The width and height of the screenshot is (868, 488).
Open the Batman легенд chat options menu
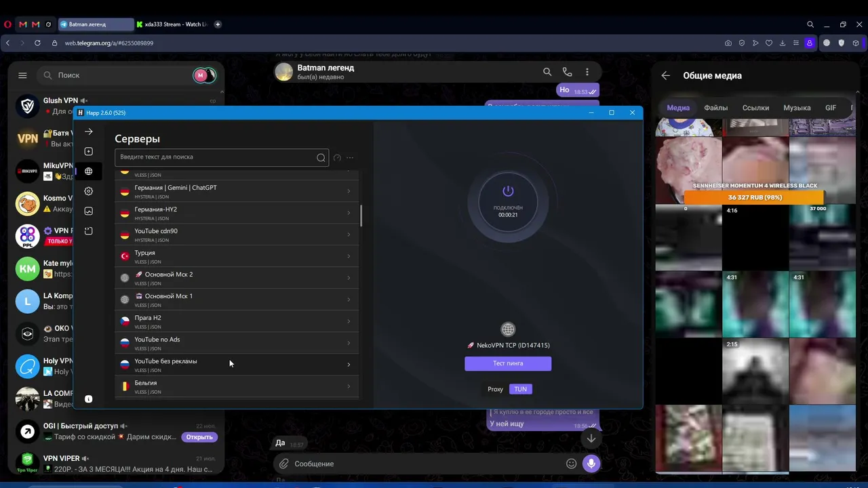[587, 72]
